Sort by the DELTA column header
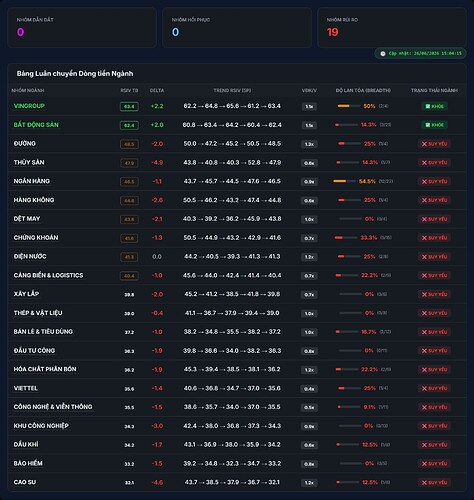Image resolution: width=474 pixels, height=500 pixels. [x=157, y=90]
